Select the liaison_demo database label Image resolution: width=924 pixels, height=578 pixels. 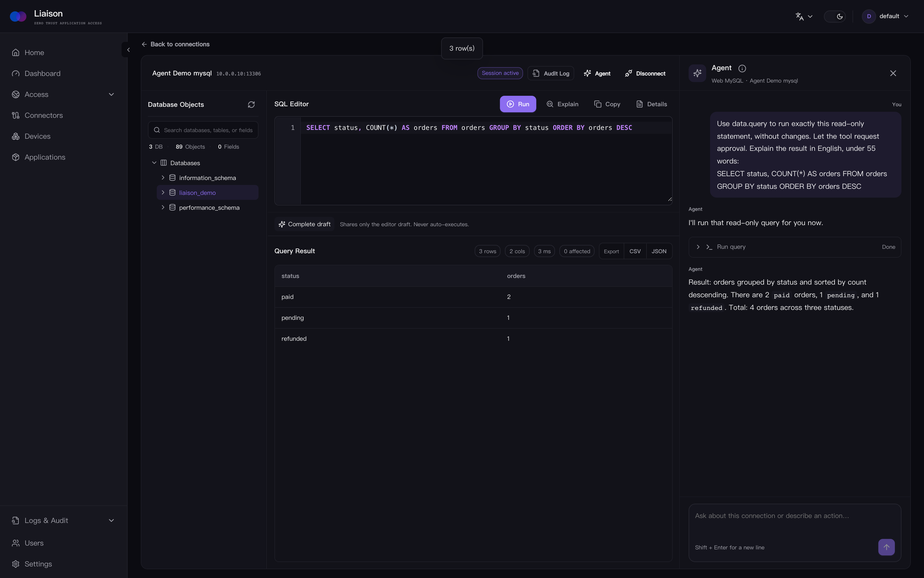(x=197, y=193)
